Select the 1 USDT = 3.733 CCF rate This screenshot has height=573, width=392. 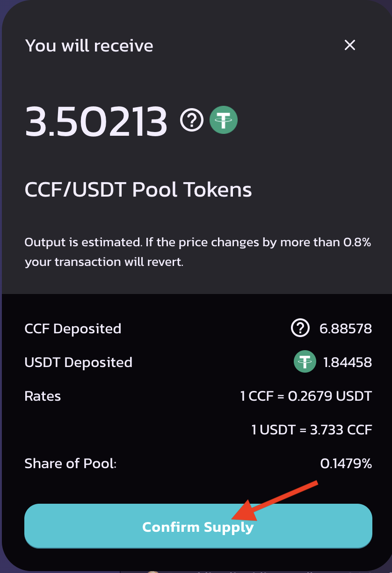click(x=312, y=430)
